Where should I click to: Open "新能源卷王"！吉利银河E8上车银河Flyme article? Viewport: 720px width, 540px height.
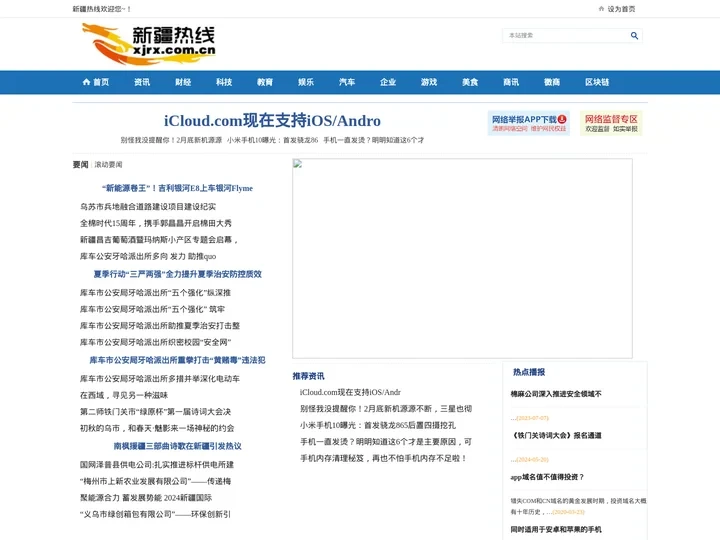tap(177, 188)
